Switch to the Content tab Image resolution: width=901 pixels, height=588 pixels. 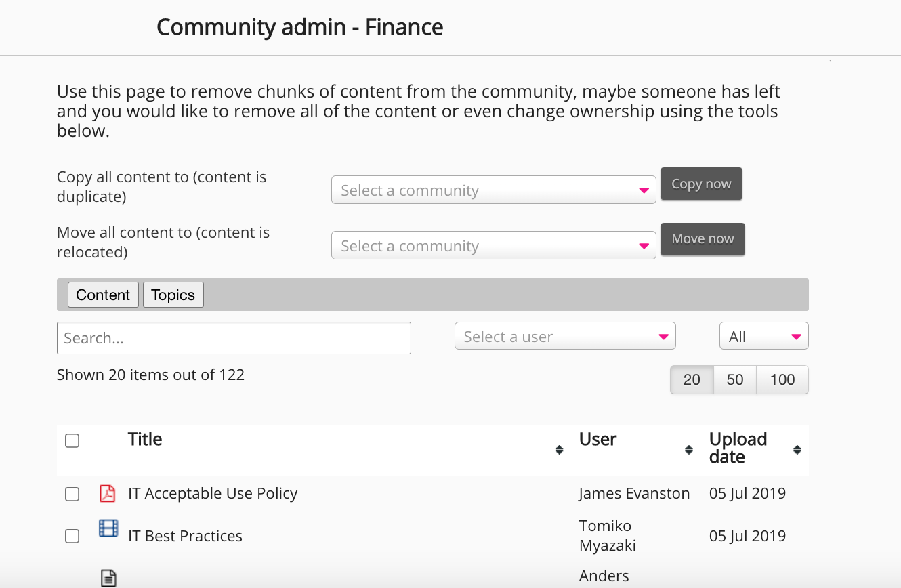tap(103, 295)
